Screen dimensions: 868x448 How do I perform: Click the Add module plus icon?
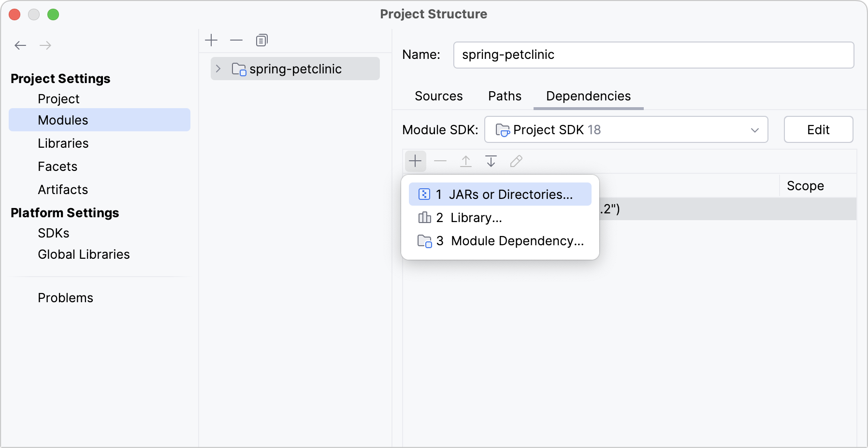211,40
